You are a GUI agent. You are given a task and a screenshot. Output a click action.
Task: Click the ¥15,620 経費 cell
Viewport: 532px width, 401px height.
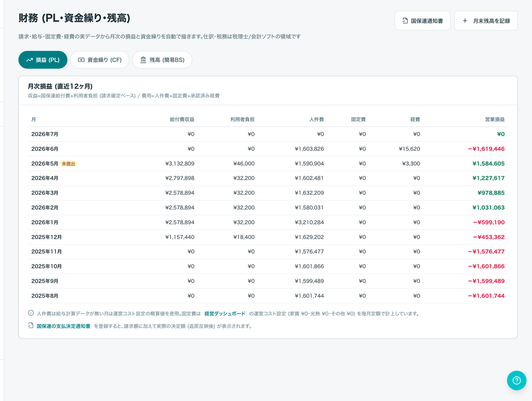point(410,149)
